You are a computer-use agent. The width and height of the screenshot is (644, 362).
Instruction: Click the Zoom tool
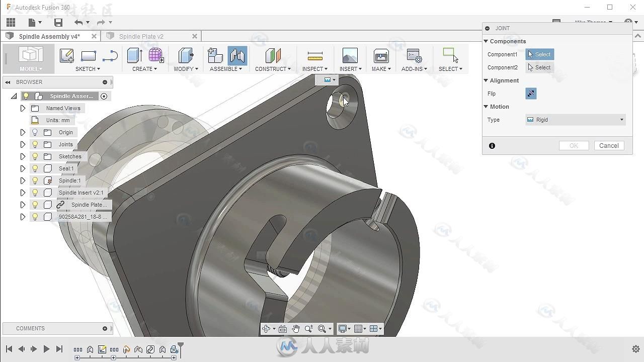coord(308,329)
